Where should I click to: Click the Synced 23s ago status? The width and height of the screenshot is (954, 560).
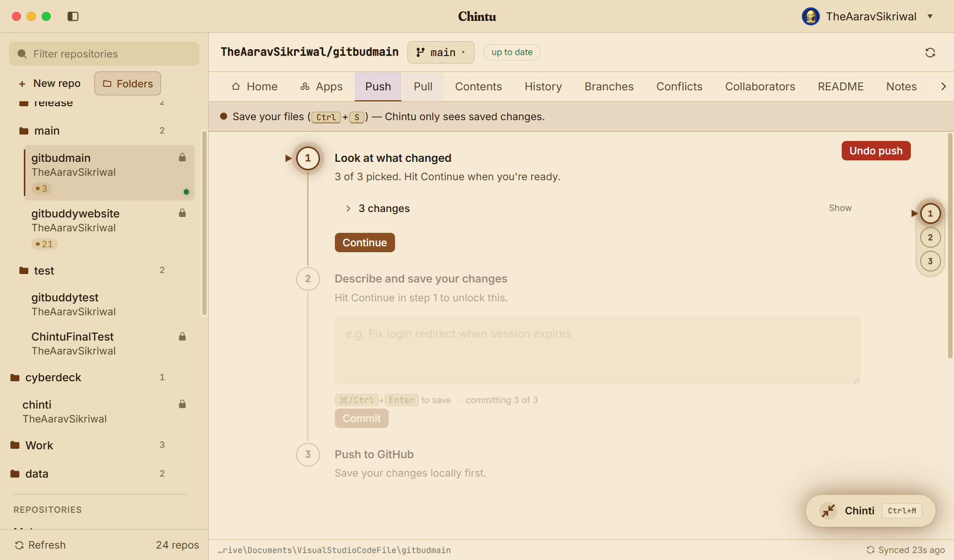click(905, 550)
